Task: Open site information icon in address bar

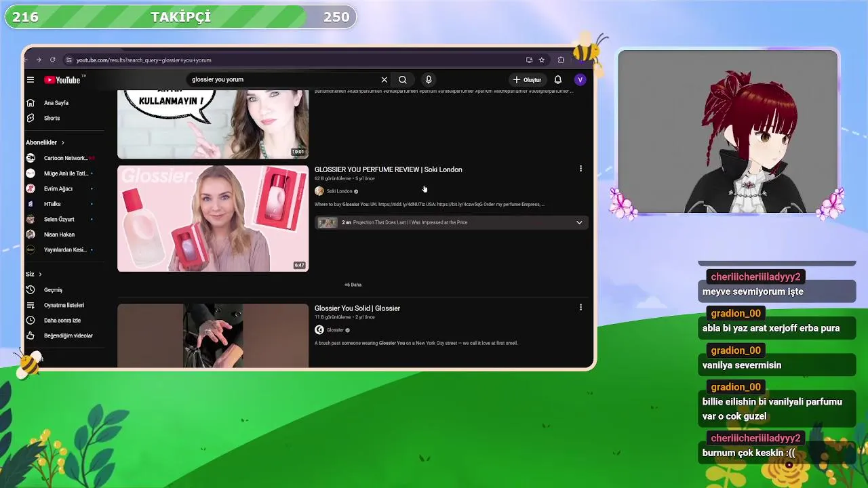Action: 68,60
